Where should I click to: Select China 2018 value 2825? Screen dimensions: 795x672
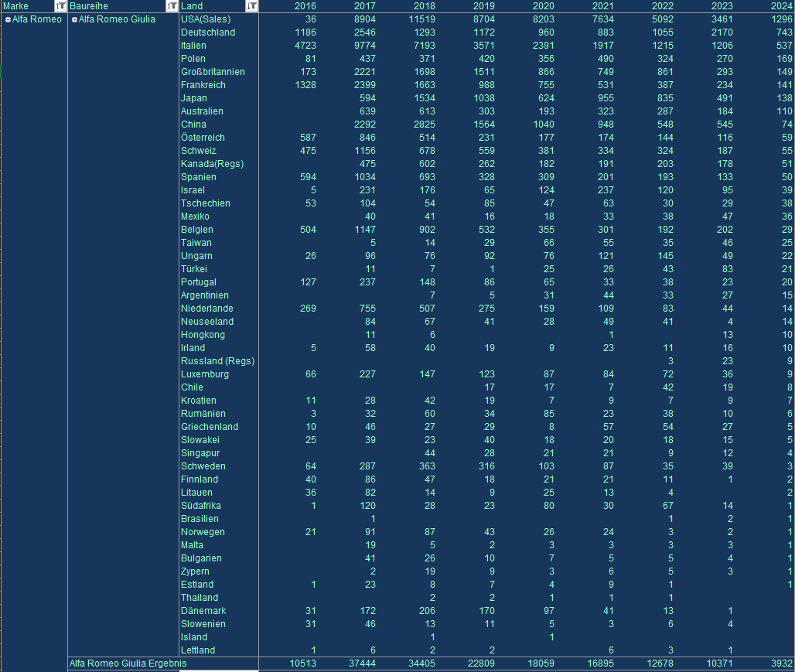pyautogui.click(x=425, y=125)
